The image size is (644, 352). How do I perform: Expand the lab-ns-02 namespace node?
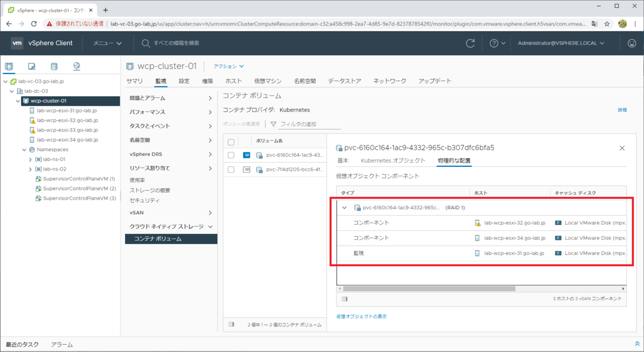31,169
